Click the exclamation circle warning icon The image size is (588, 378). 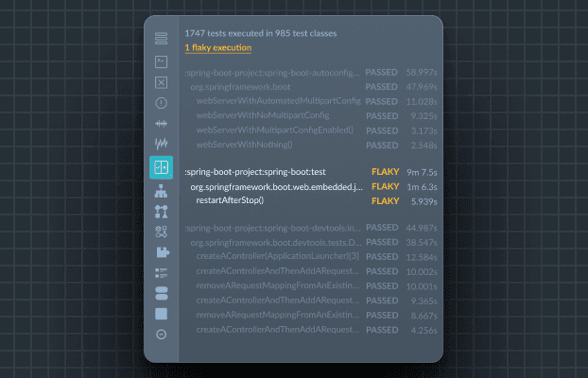(161, 103)
